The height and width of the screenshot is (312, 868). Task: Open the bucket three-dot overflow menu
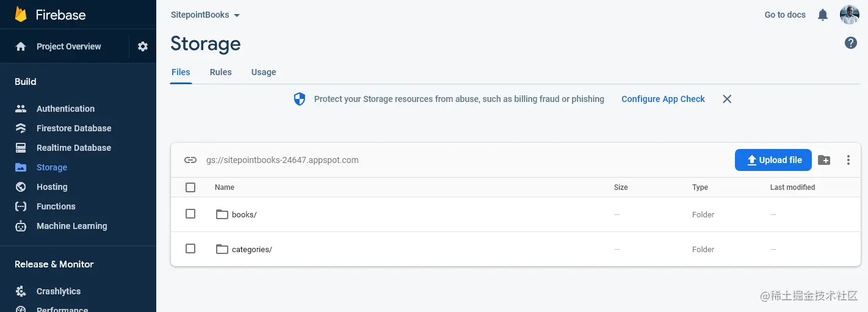click(x=848, y=160)
